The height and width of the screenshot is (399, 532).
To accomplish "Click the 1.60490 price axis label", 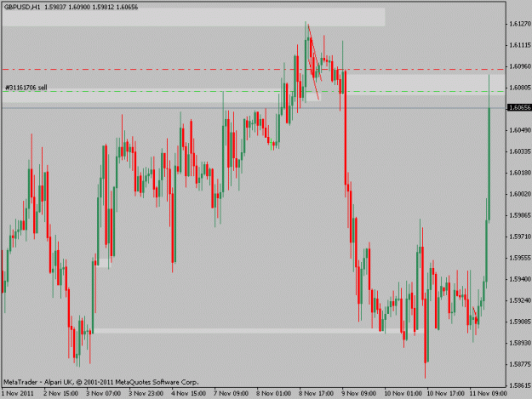I will point(519,130).
